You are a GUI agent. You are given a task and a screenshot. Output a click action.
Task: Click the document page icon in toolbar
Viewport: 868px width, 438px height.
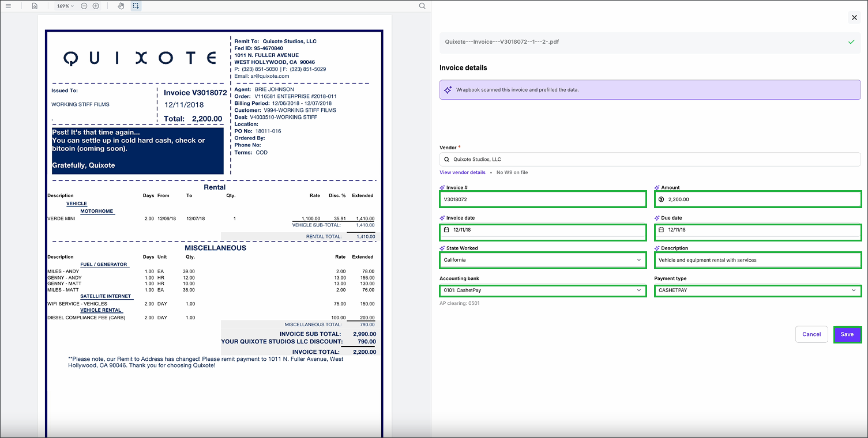[x=35, y=6]
